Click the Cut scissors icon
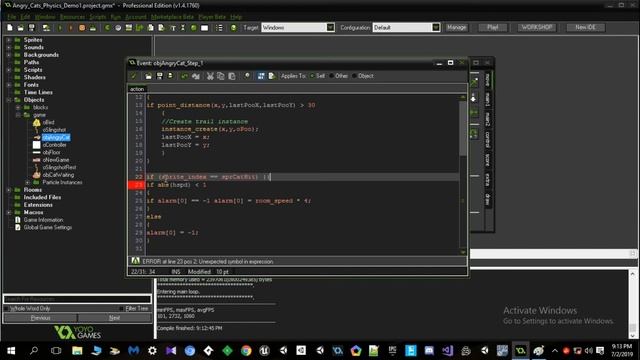The width and height of the screenshot is (640, 360). click(x=210, y=76)
